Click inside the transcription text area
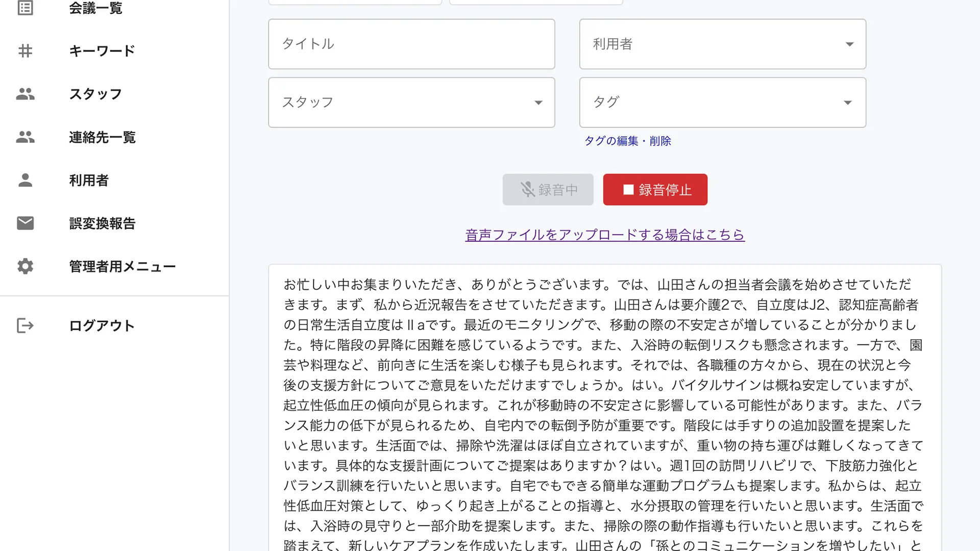This screenshot has height=551, width=980. [605, 408]
